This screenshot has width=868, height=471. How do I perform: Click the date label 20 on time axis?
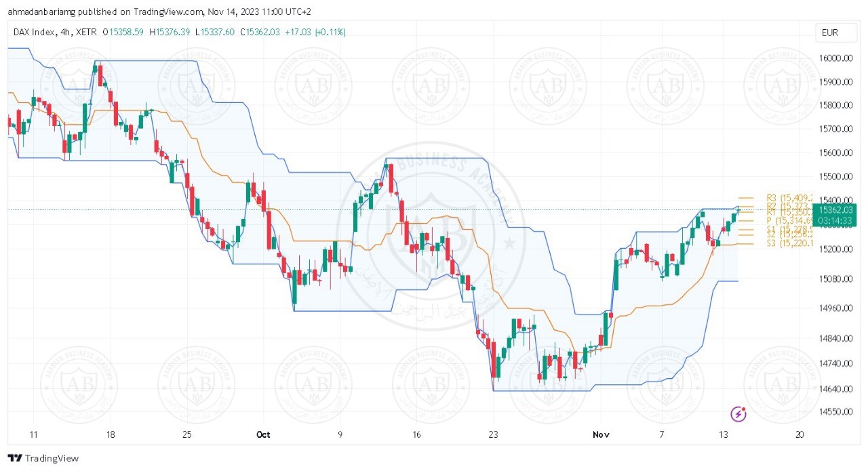800,434
